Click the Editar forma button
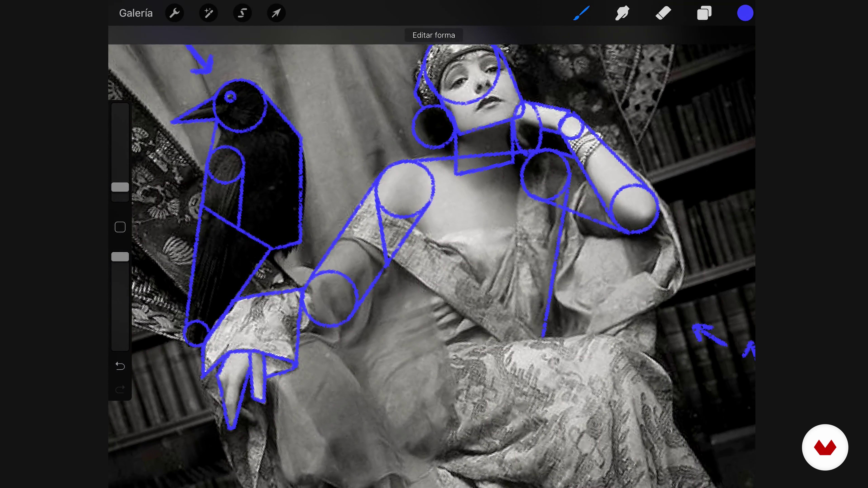Image resolution: width=868 pixels, height=488 pixels. [x=434, y=35]
